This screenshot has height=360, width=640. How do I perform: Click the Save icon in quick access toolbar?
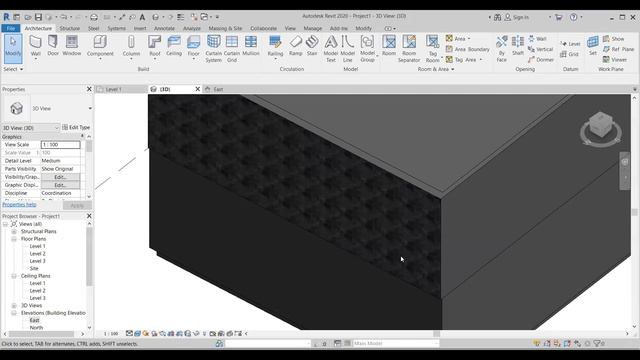coord(38,17)
